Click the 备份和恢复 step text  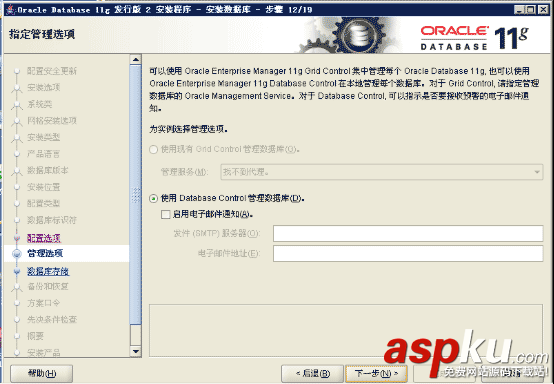point(48,286)
